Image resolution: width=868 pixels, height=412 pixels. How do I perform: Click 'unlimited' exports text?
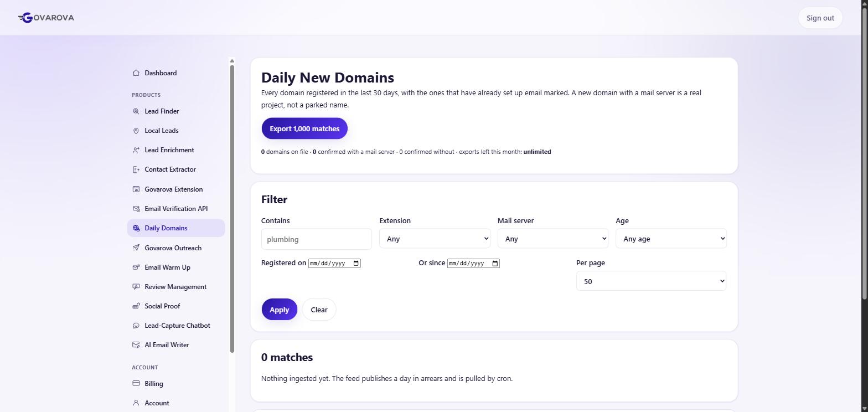tap(537, 152)
